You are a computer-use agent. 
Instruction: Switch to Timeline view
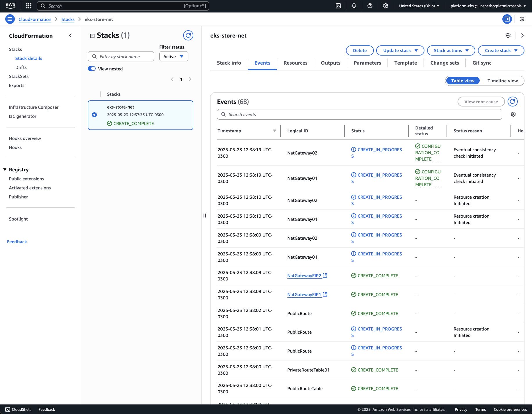click(502, 81)
